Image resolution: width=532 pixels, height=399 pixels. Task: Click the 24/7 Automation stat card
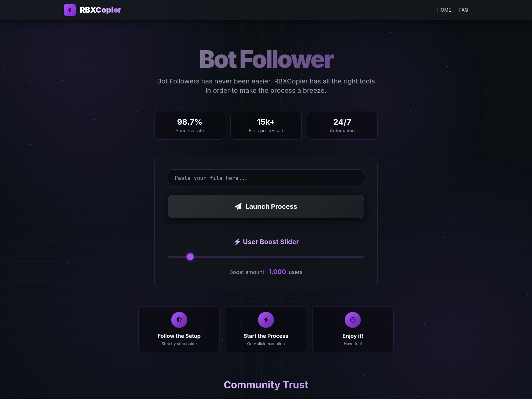[x=342, y=125]
